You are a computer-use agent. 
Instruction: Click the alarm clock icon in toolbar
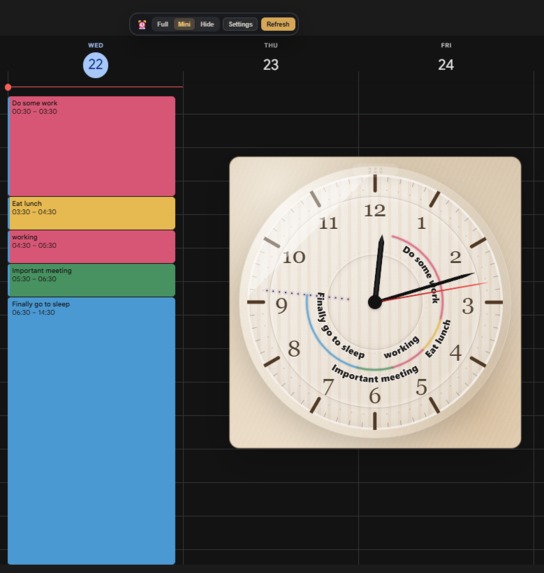[x=142, y=24]
